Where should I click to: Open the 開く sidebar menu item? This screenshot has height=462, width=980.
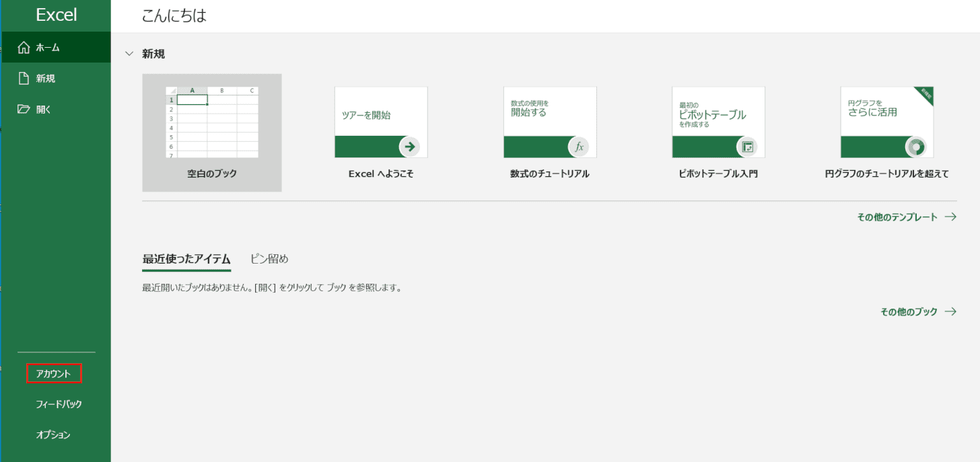tap(55, 109)
